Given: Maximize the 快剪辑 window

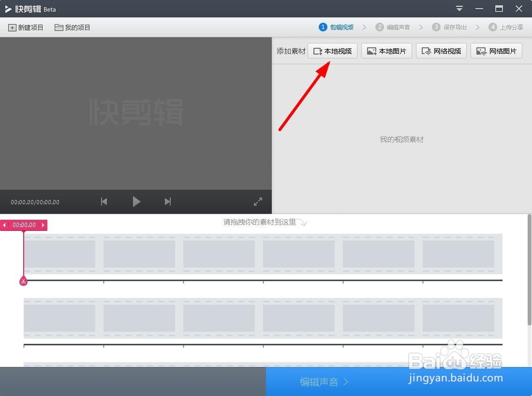Looking at the screenshot, I should [499, 9].
